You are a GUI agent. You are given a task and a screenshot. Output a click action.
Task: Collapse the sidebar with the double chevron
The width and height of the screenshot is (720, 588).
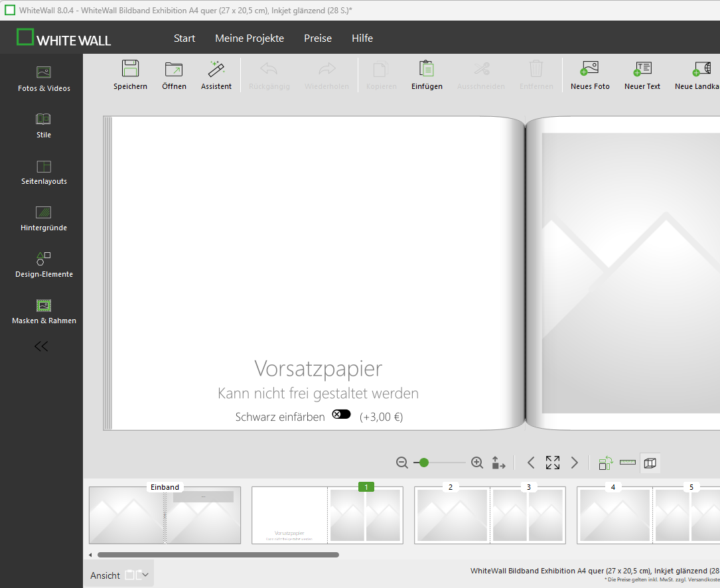tap(41, 346)
